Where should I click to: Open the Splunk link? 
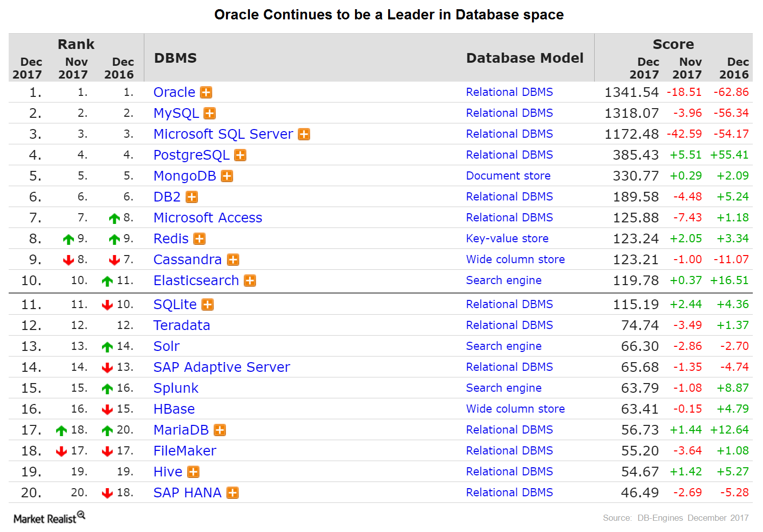click(176, 388)
